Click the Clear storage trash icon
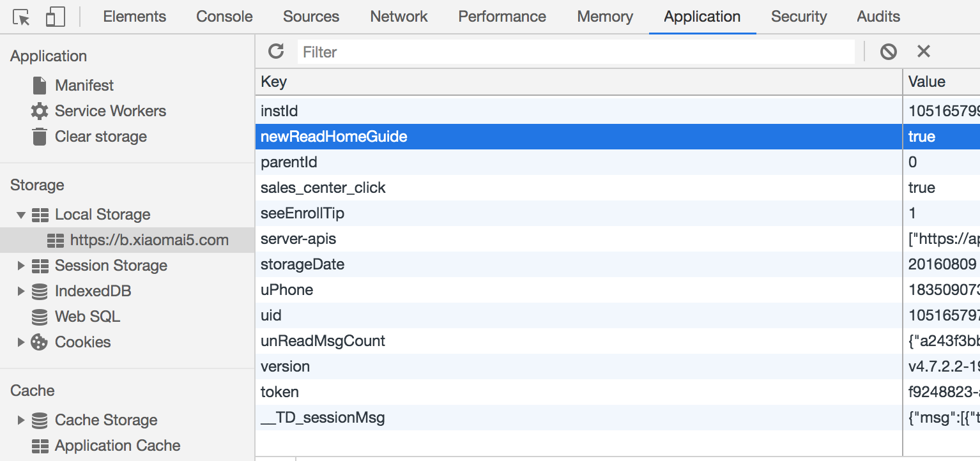The height and width of the screenshot is (461, 980). click(x=40, y=137)
